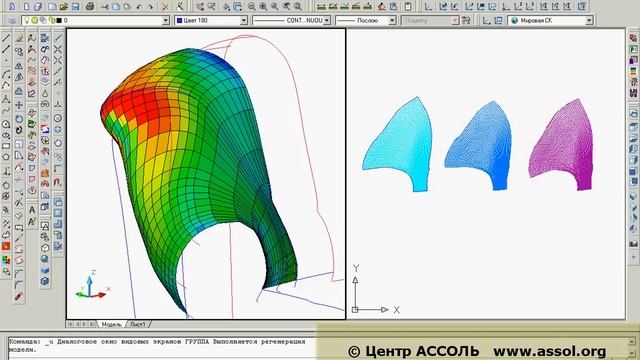This screenshot has width=640, height=360.
Task: Click the black color swatch of layer 0
Action: pyautogui.click(x=59, y=20)
